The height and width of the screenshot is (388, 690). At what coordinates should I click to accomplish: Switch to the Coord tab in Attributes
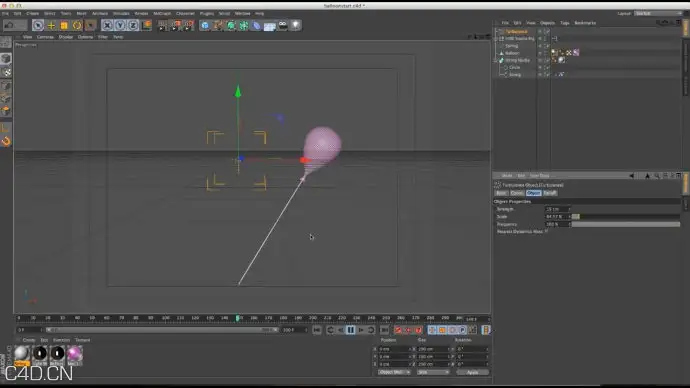517,193
